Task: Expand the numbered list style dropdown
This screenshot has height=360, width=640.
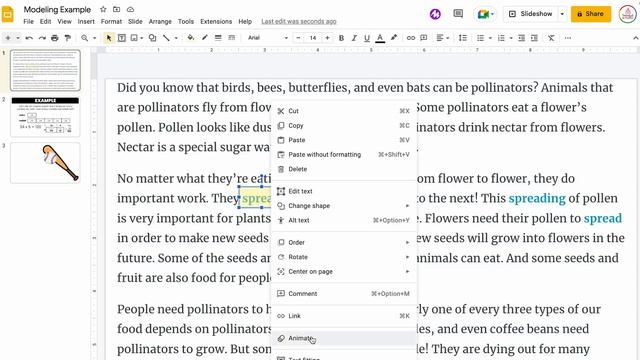Action: click(511, 38)
